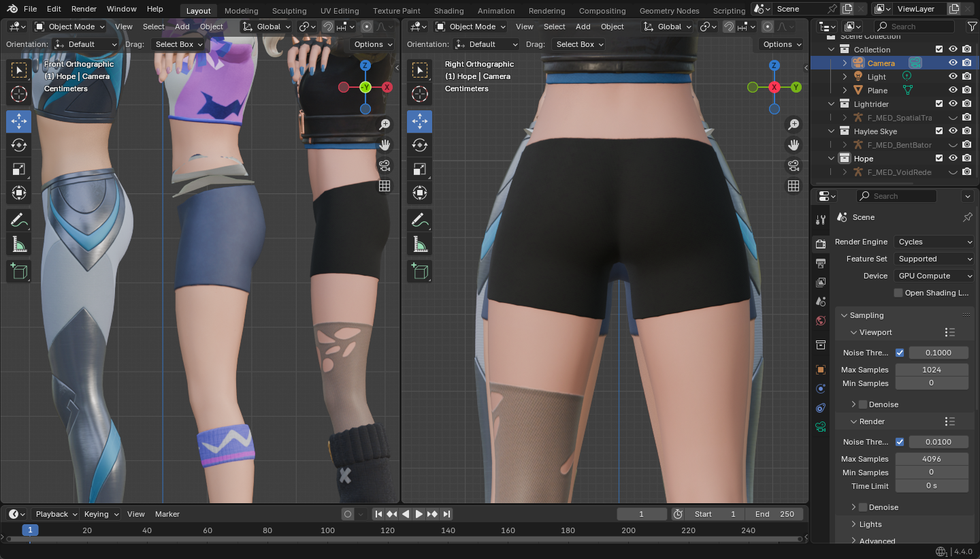This screenshot has width=980, height=559.
Task: Open the Collection properties tab
Action: (x=821, y=345)
